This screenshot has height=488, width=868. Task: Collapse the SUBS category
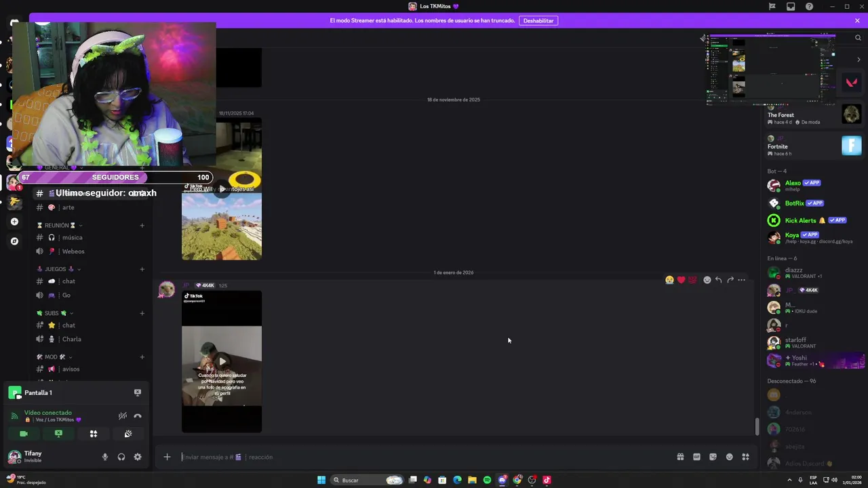[x=55, y=313]
